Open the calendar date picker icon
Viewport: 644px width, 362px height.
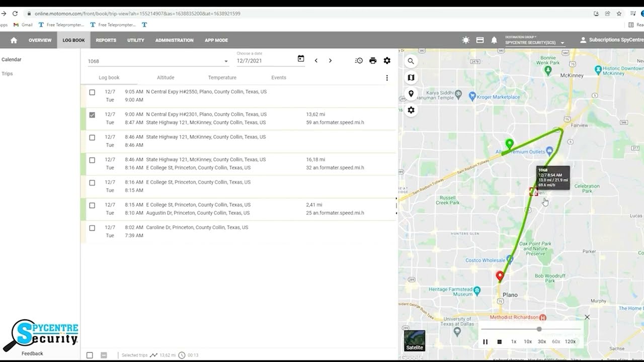pyautogui.click(x=301, y=59)
